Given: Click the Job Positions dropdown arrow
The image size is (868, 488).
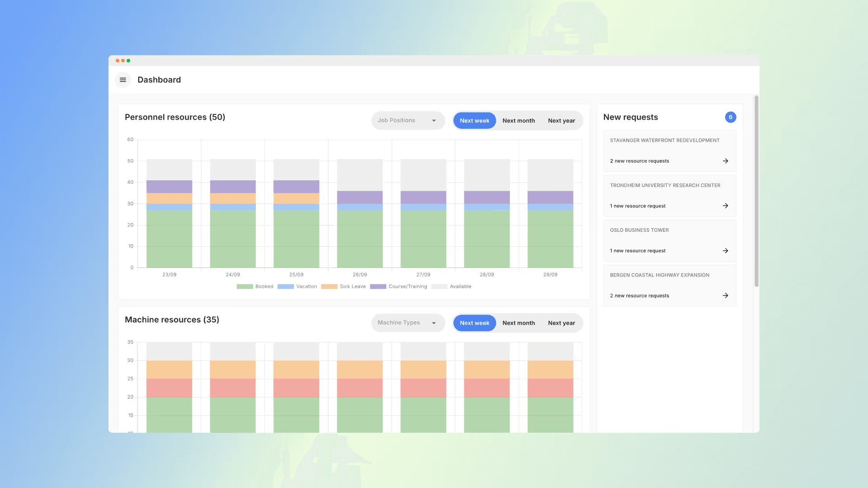Looking at the screenshot, I should pyautogui.click(x=434, y=121).
